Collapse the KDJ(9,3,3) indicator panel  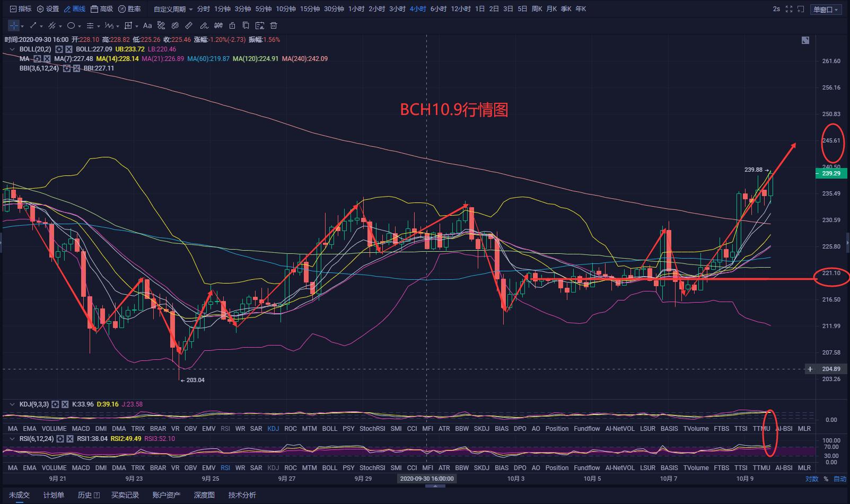pos(13,404)
